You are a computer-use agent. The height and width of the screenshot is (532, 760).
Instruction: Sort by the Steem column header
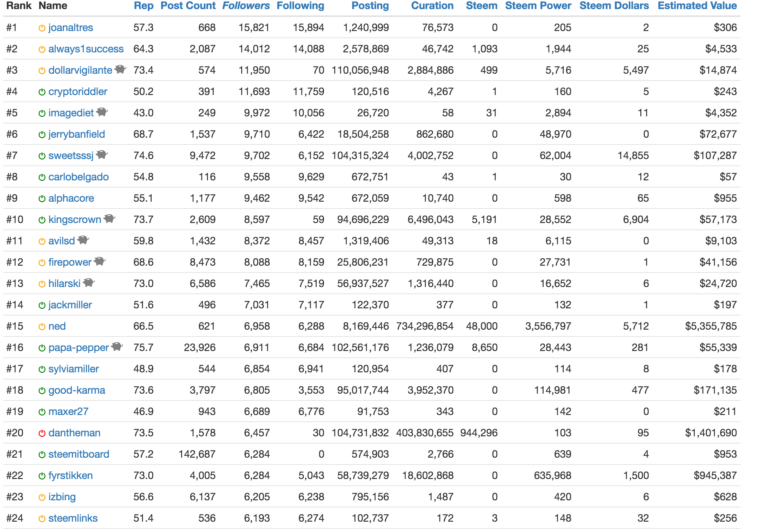[482, 5]
